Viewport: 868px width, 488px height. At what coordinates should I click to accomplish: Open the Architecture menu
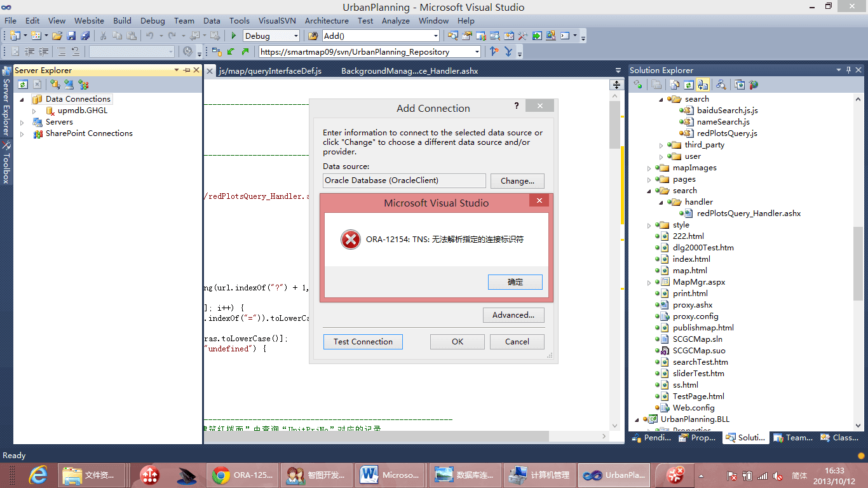click(x=327, y=21)
